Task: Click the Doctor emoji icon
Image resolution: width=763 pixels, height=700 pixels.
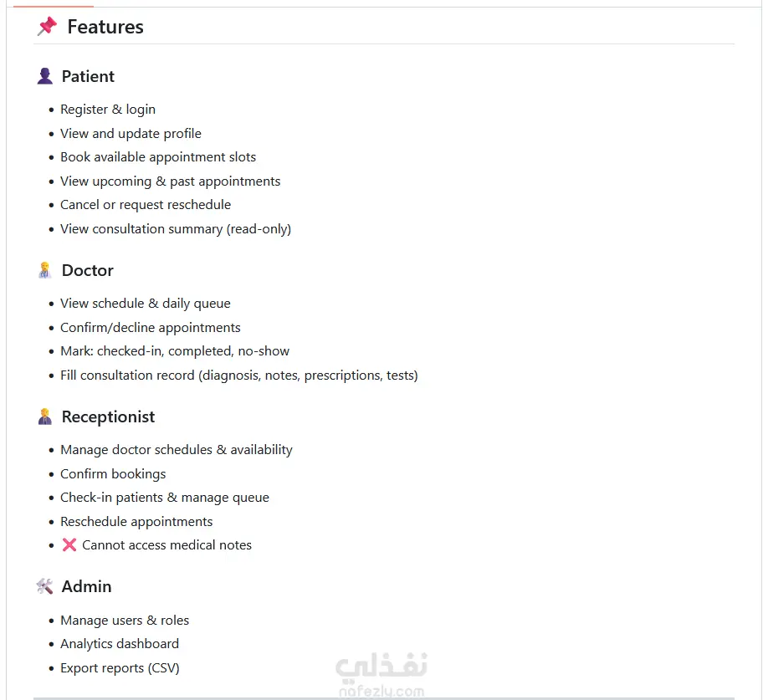Action: pos(45,270)
